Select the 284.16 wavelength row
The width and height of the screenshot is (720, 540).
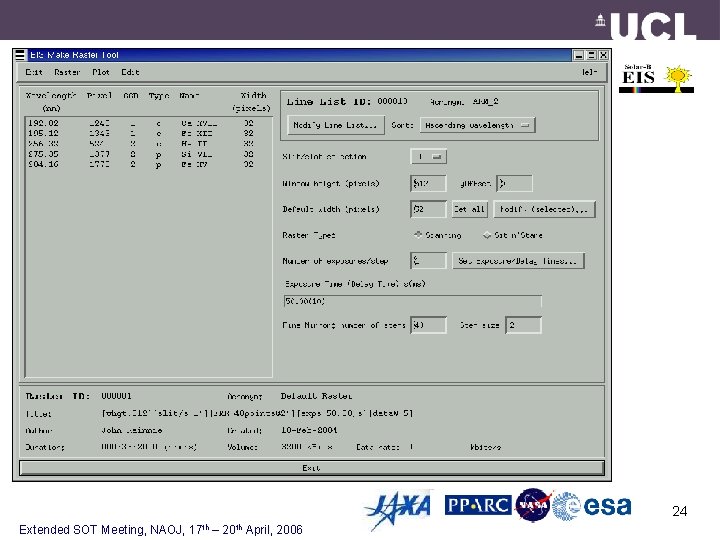149,164
